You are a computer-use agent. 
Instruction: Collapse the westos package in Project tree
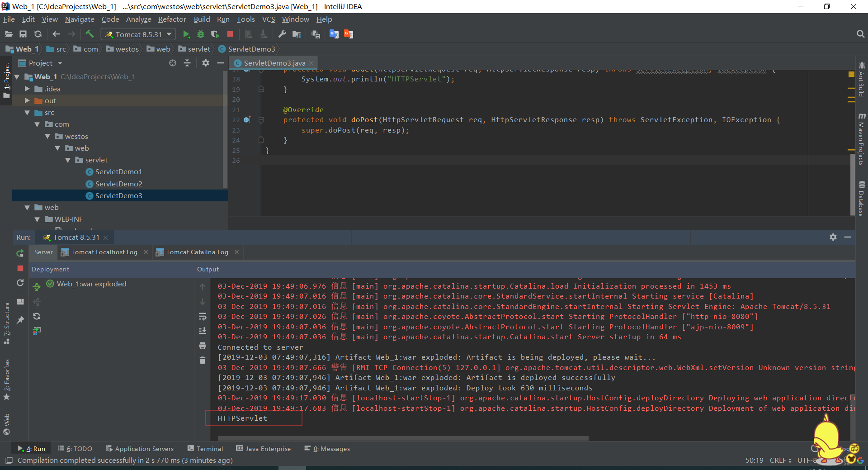tap(47, 136)
